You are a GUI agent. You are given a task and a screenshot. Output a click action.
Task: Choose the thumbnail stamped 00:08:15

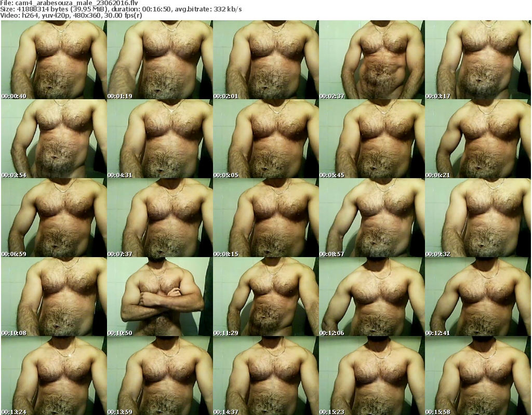(265, 218)
